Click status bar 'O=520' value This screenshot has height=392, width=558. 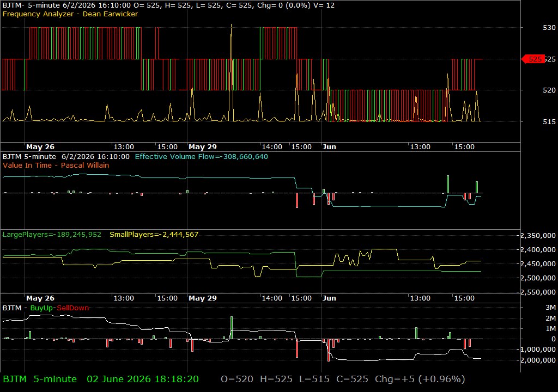coord(237,379)
